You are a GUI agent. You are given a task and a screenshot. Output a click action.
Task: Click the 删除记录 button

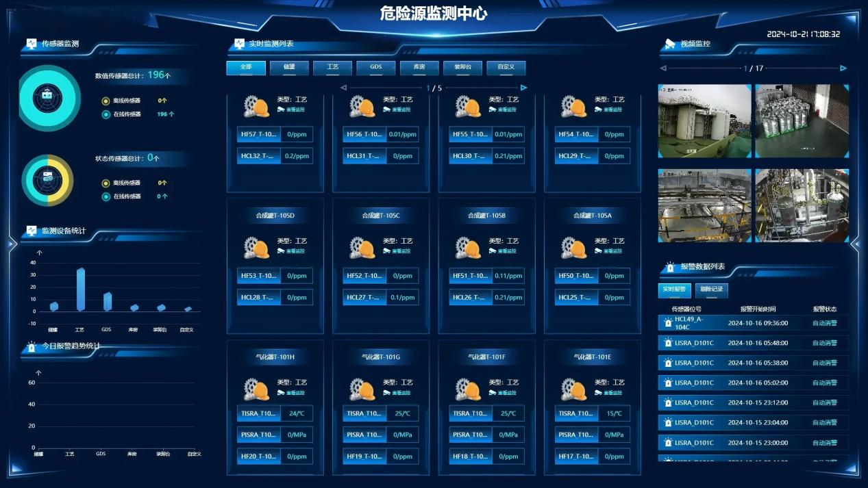712,290
